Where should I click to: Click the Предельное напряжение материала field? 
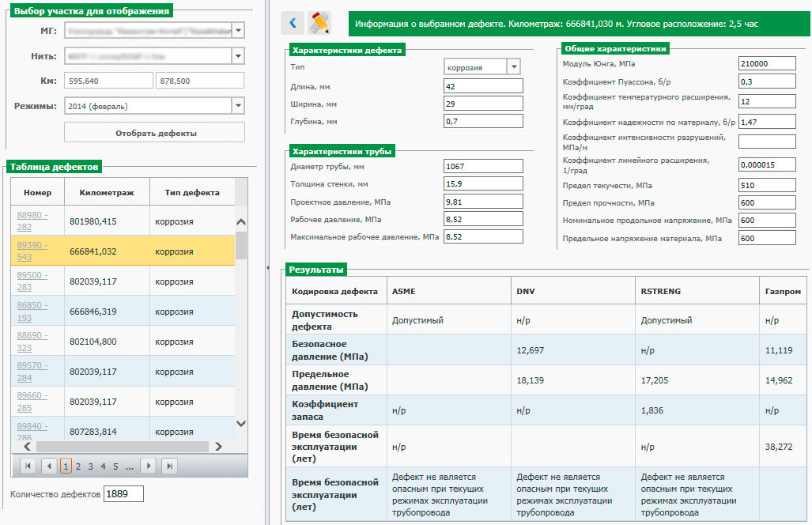pyautogui.click(x=767, y=238)
